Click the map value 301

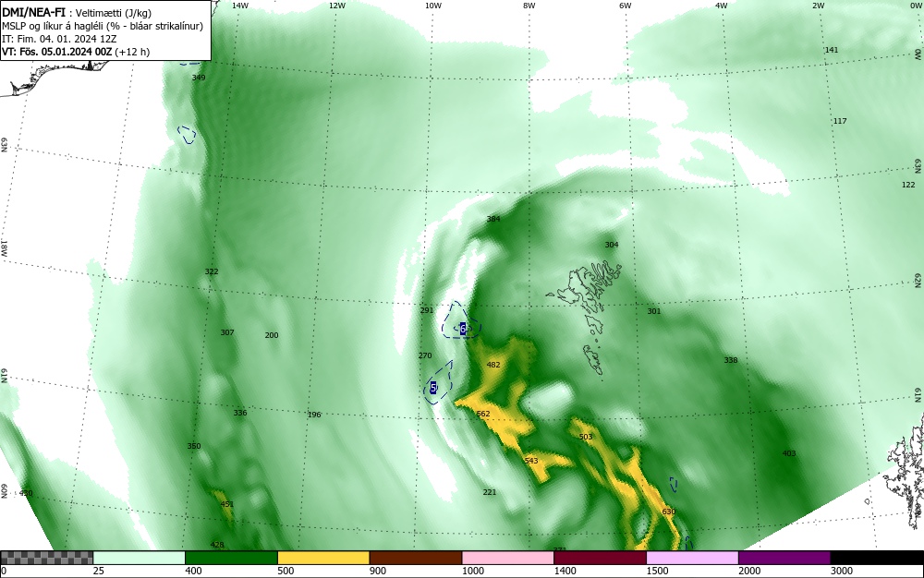(x=654, y=311)
